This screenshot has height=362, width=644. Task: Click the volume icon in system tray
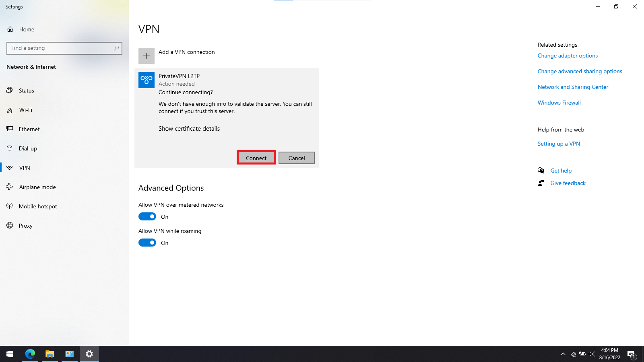[591, 354]
